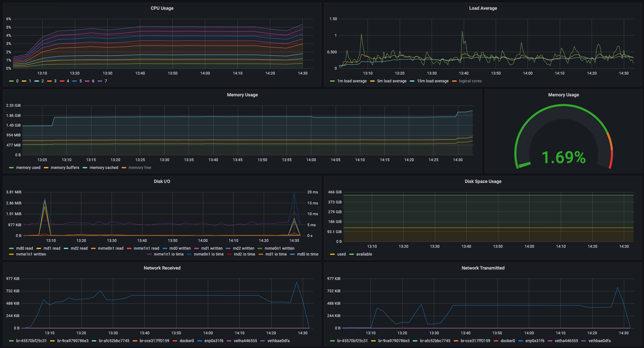Click the Memory Usage gauge panel title
The image size is (644, 348).
point(564,95)
